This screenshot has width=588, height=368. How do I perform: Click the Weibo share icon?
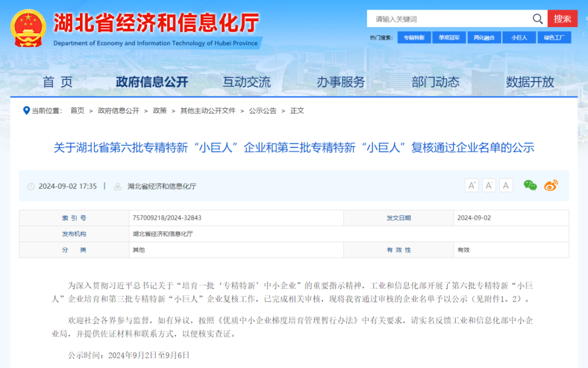(550, 185)
